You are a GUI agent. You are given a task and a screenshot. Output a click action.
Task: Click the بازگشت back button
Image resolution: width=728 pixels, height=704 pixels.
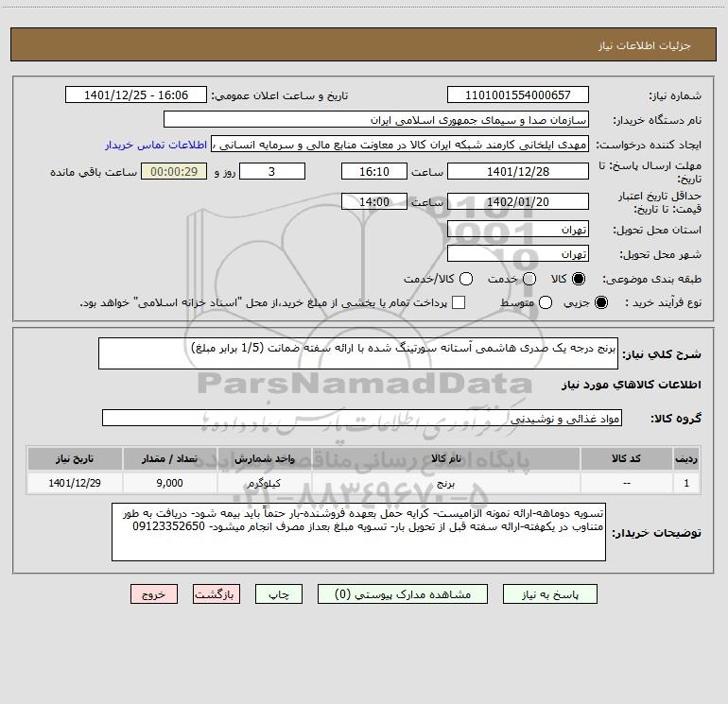(x=217, y=594)
